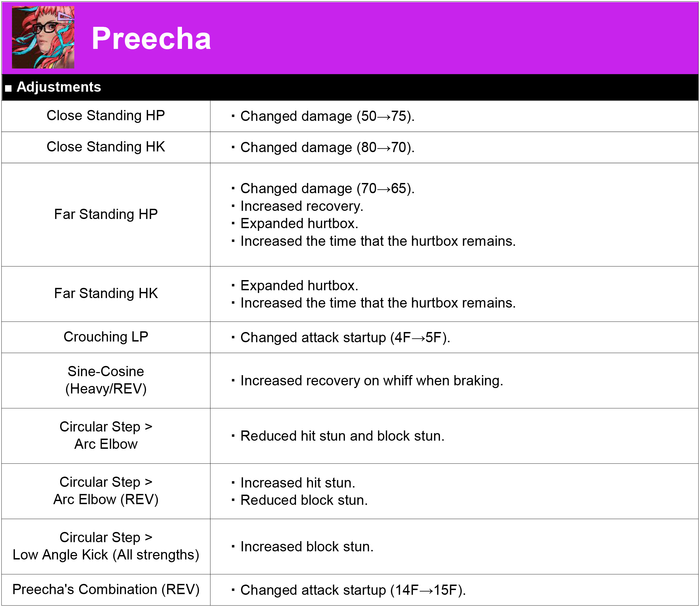The height and width of the screenshot is (607, 700).
Task: Select the Preecha title heading
Action: [x=151, y=38]
